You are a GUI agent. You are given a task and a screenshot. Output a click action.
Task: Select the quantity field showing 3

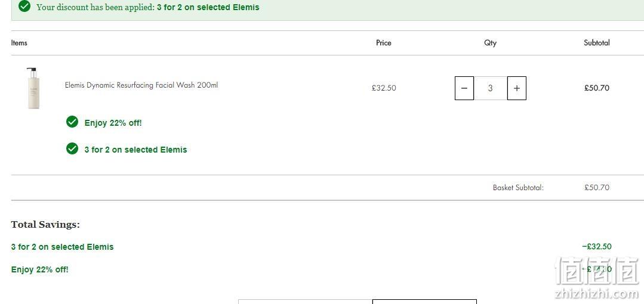coord(491,88)
